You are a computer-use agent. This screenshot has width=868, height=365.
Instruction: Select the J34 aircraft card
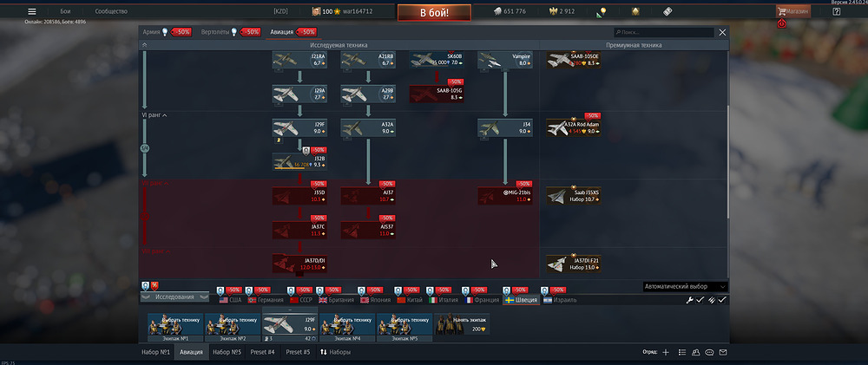(x=505, y=128)
